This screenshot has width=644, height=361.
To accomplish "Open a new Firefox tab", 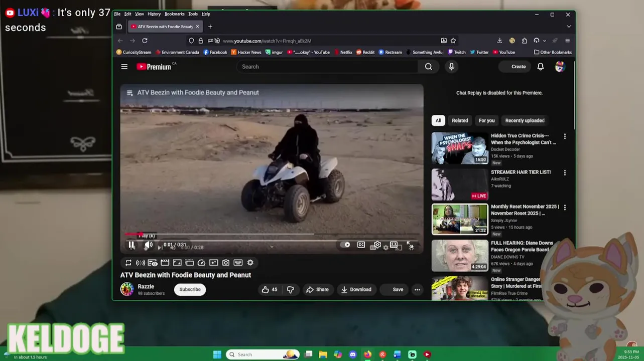I will [x=210, y=27].
